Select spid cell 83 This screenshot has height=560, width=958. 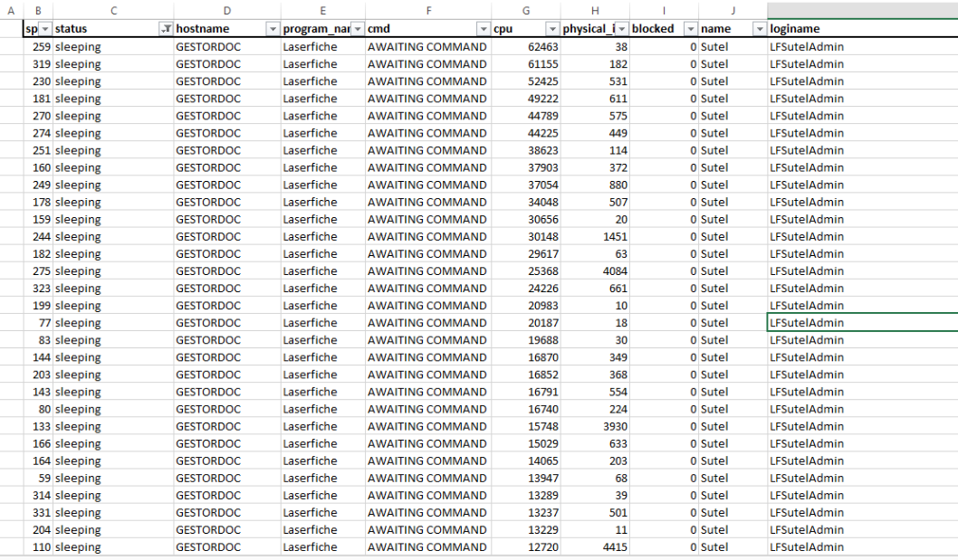[x=38, y=340]
